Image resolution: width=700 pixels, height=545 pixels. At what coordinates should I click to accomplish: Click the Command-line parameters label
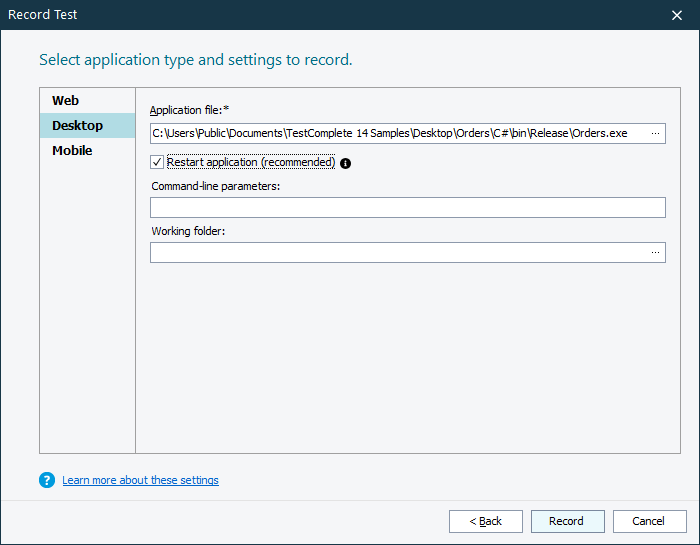[216, 186]
